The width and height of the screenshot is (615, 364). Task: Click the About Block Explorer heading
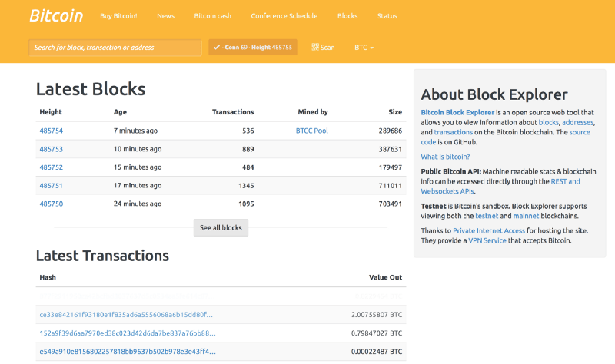[x=494, y=94]
